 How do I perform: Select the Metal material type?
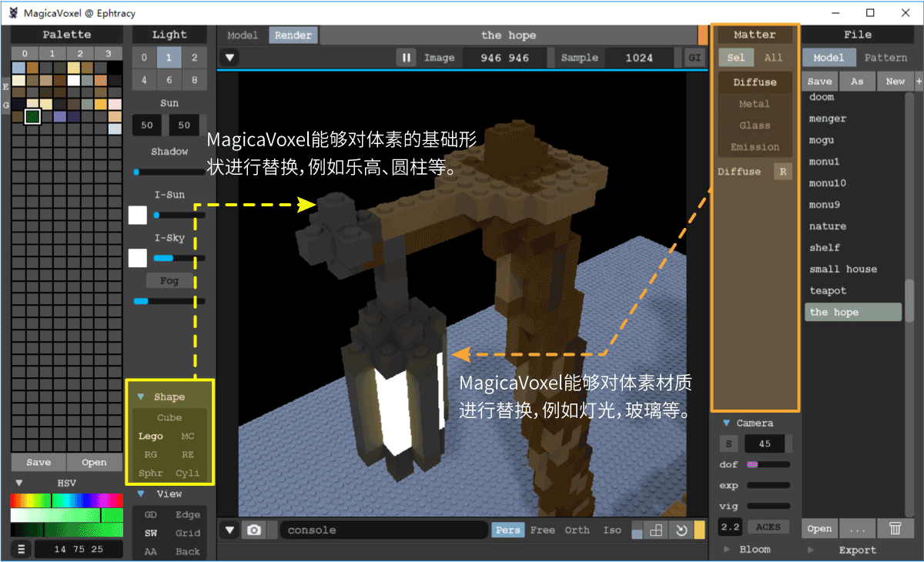point(755,104)
